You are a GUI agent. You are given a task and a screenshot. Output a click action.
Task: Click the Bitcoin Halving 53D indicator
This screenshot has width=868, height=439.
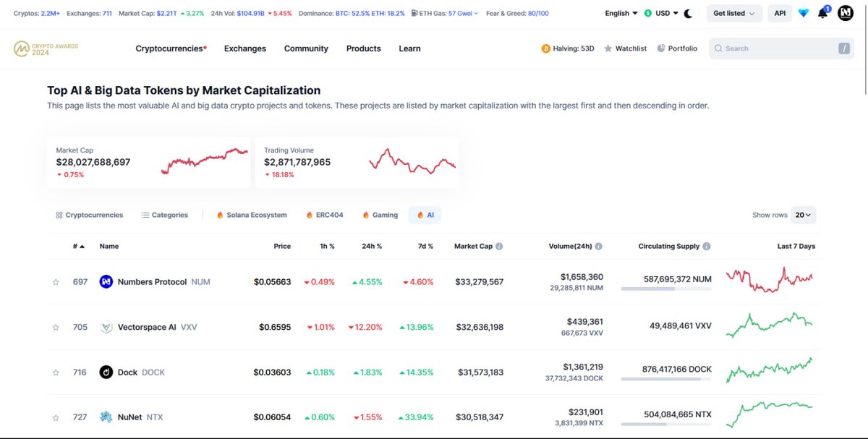(568, 48)
